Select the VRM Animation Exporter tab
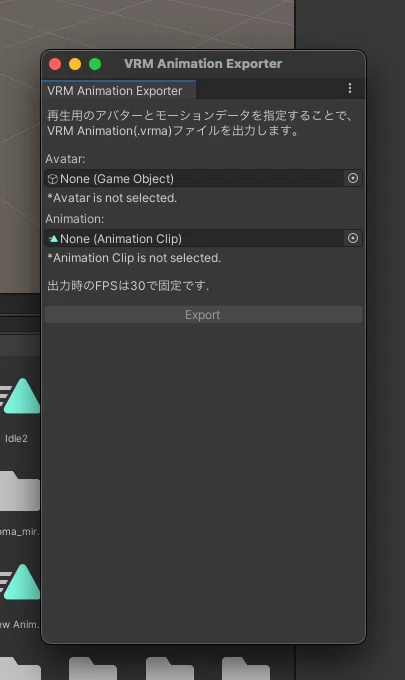Image resolution: width=405 pixels, height=680 pixels. pos(118,90)
